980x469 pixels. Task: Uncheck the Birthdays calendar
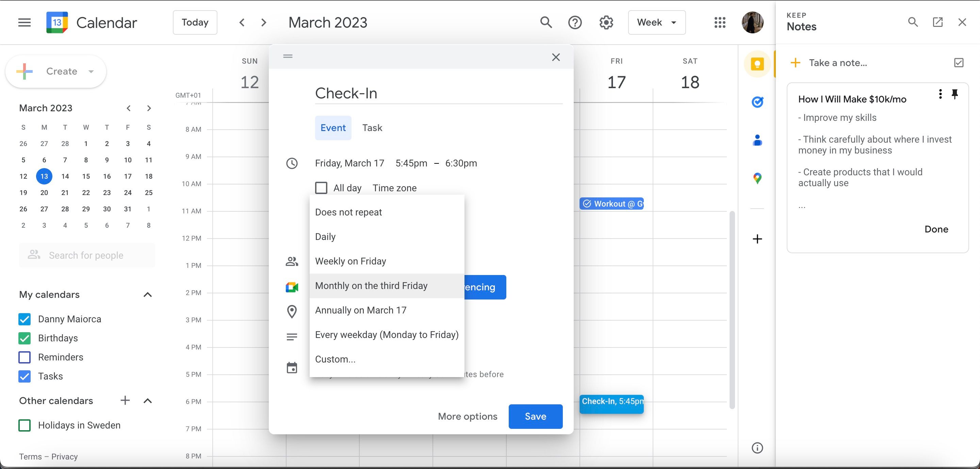(24, 338)
